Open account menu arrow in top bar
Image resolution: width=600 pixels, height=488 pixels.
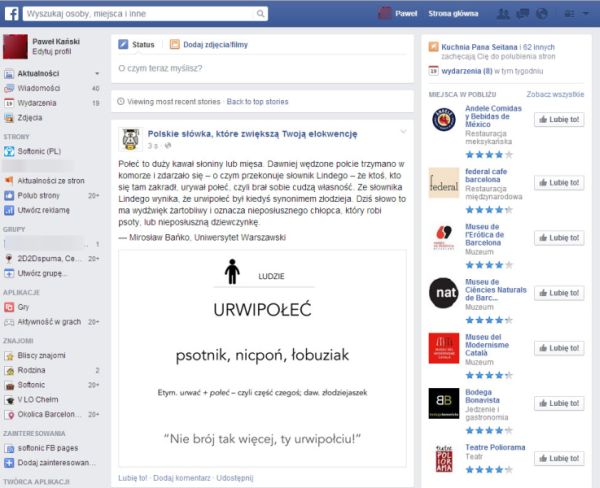pyautogui.click(x=586, y=13)
